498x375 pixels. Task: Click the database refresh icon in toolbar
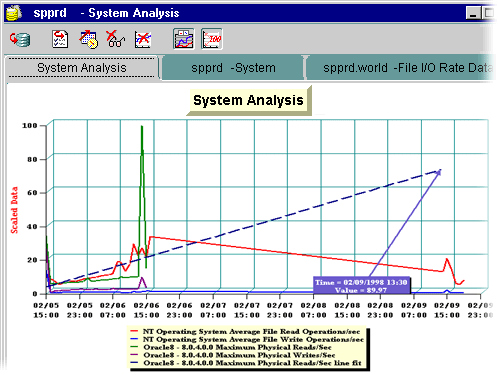pyautogui.click(x=20, y=39)
